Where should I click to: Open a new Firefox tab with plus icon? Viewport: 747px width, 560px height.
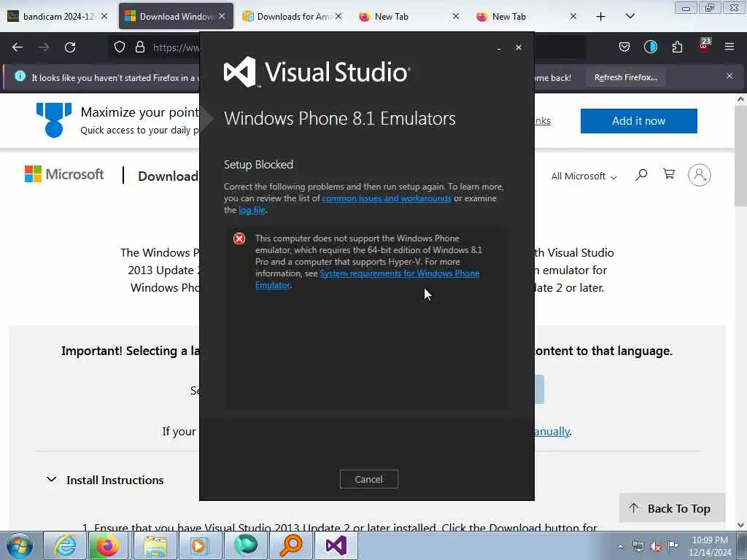tap(601, 17)
